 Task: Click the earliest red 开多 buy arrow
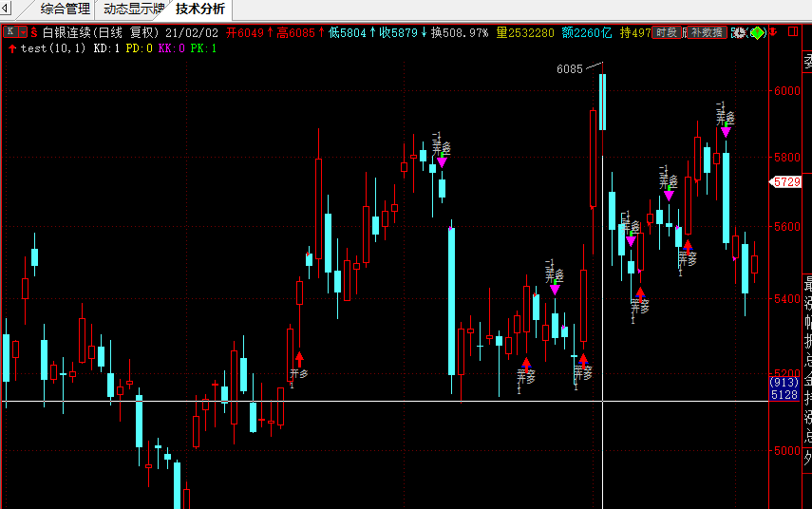coord(299,359)
